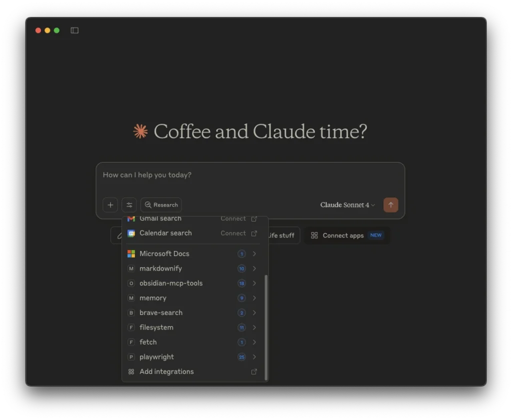Click the Life stuff suggestion chip
Viewport: 512px width, 420px height.
[283, 235]
